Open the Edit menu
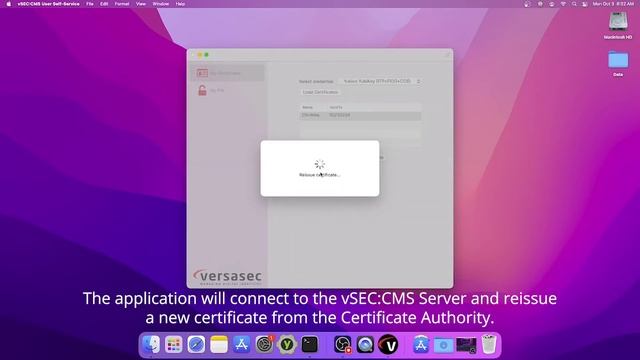Viewport: 640px width, 360px height. tap(104, 4)
